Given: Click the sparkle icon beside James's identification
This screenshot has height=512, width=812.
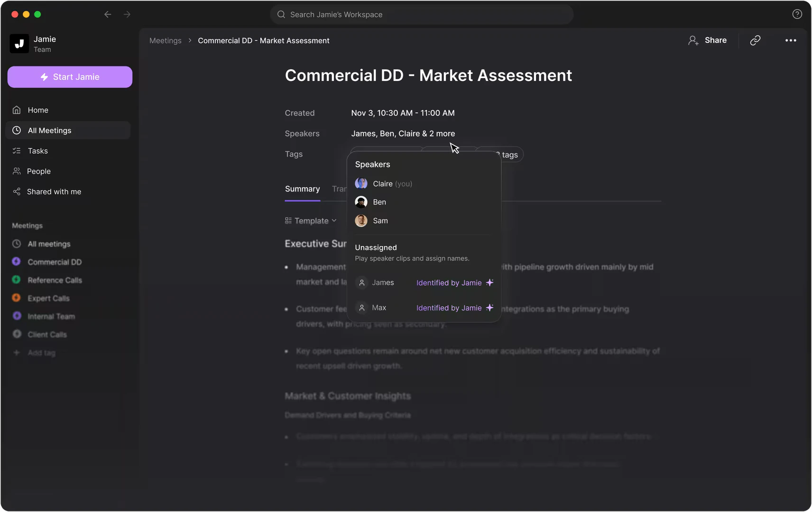Looking at the screenshot, I should tap(489, 283).
